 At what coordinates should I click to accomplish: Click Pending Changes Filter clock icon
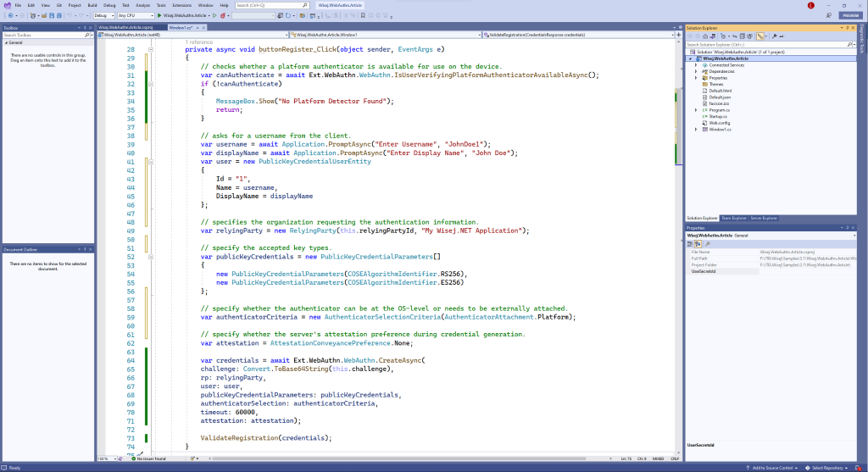click(x=723, y=36)
